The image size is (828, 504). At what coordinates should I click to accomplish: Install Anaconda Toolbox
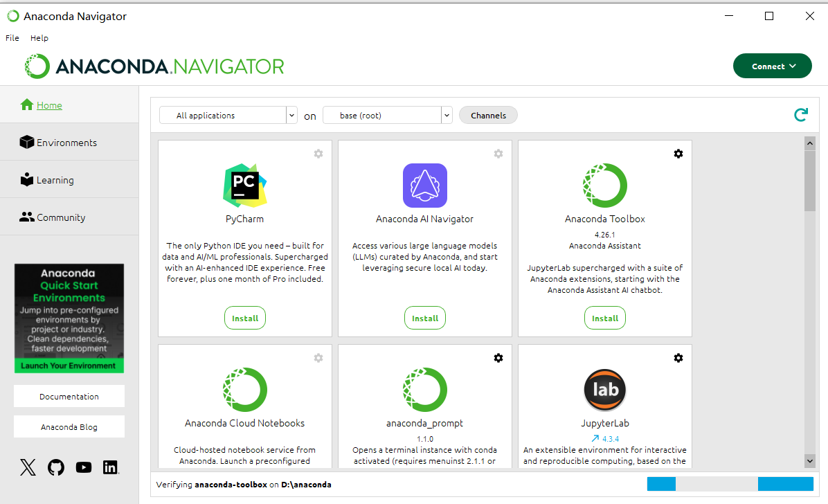(605, 318)
